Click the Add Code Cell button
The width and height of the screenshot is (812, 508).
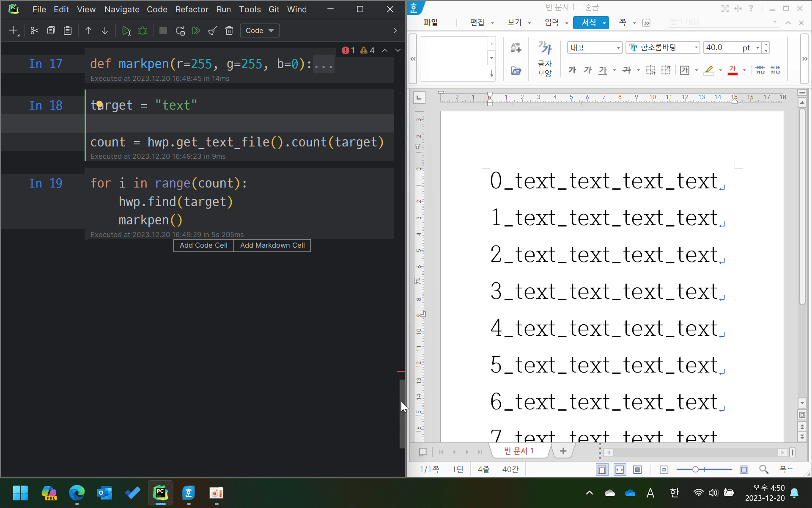(x=203, y=246)
